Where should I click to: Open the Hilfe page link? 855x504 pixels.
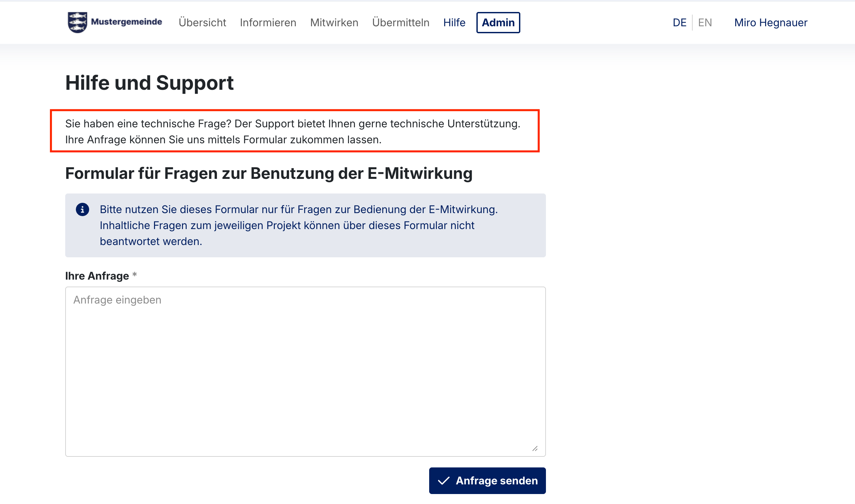coord(454,22)
